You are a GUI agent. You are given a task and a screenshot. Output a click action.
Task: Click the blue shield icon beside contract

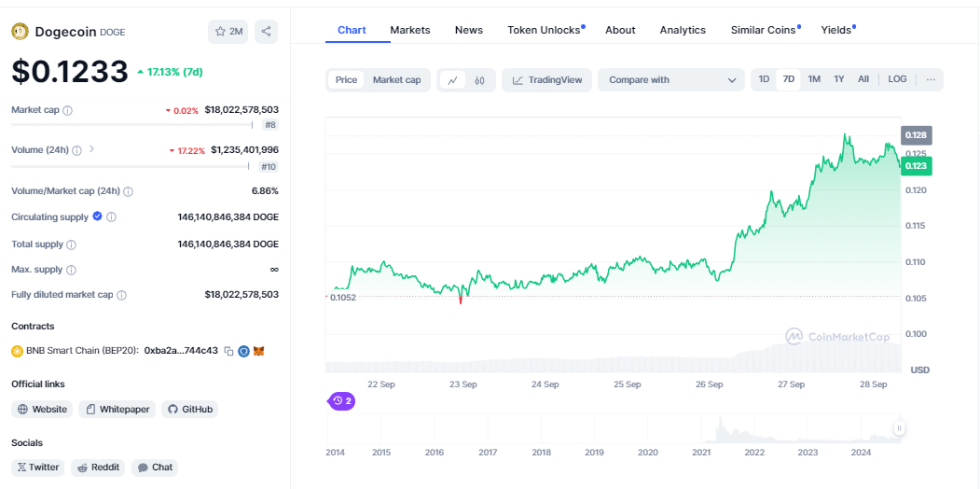click(243, 352)
